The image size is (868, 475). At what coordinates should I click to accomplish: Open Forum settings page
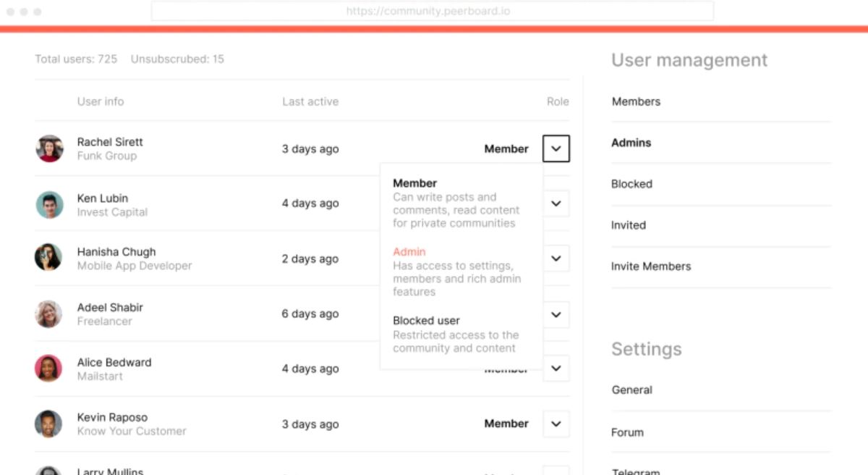coord(627,432)
